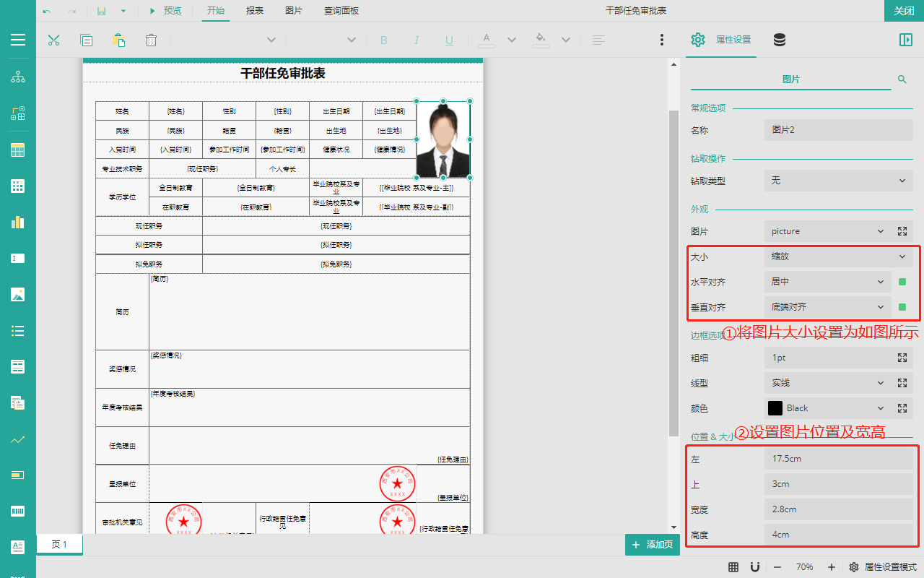Image resolution: width=924 pixels, height=578 pixels.
Task: Click the cut scissors icon
Action: (53, 40)
